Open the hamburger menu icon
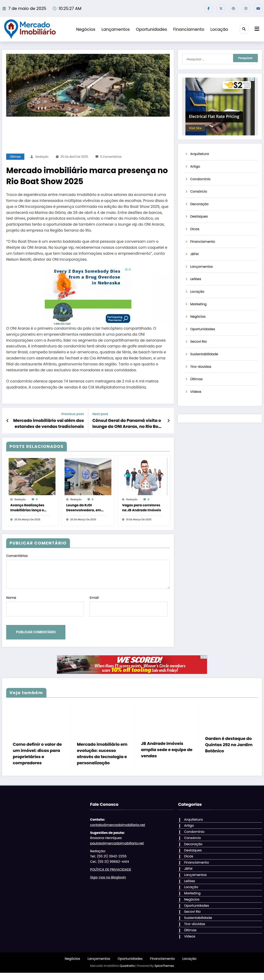Viewport: 264px width, 980px height. pyautogui.click(x=257, y=29)
